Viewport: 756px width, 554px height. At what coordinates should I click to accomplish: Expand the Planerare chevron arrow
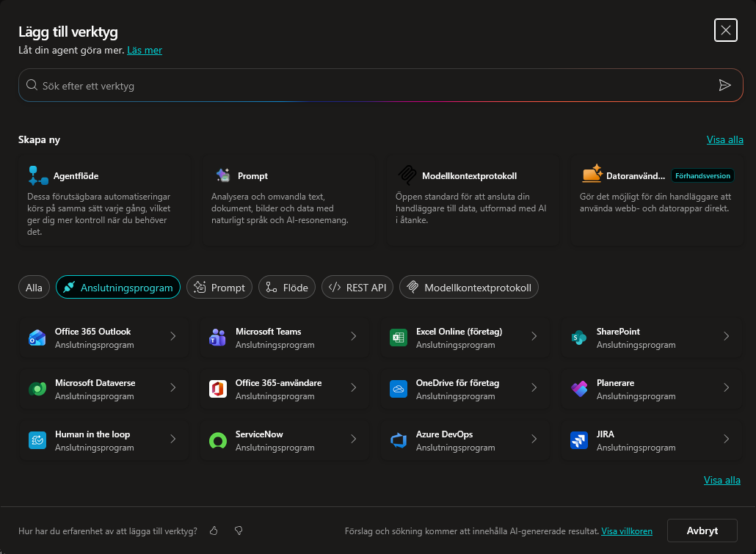[x=727, y=387]
